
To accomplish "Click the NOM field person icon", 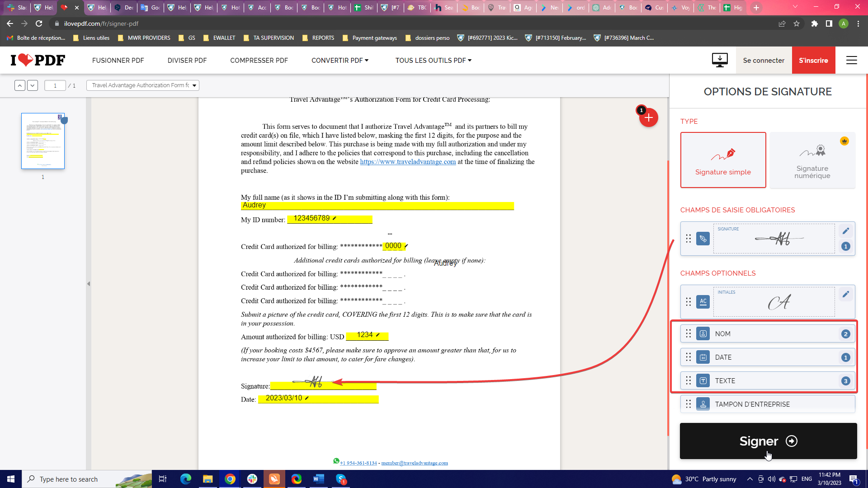I will coord(703,334).
